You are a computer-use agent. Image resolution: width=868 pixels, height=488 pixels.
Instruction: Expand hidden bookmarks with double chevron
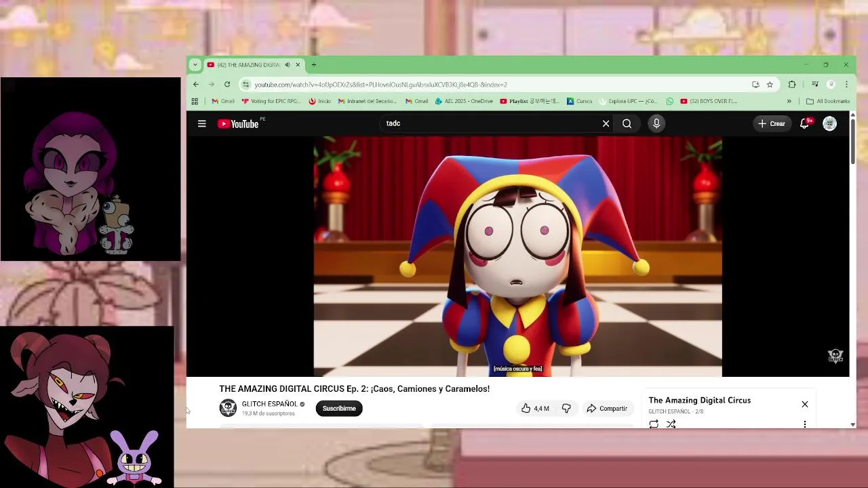point(789,101)
